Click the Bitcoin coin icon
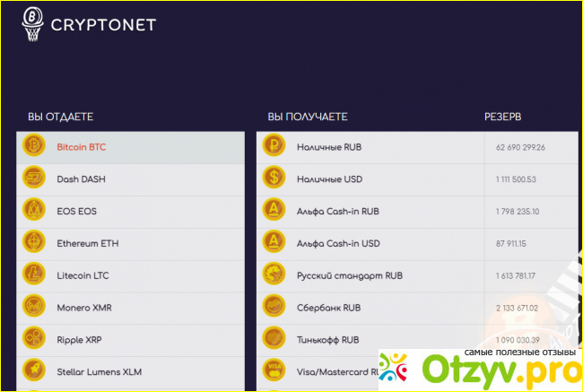The height and width of the screenshot is (392, 583). [x=35, y=146]
